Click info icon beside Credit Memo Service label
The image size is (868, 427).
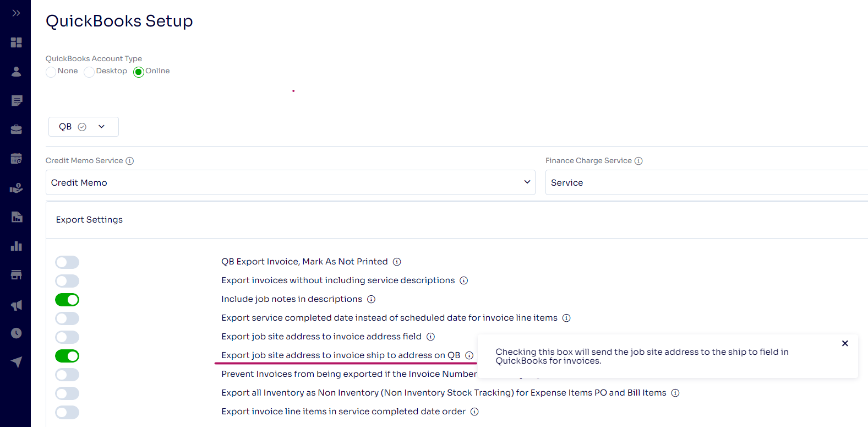pyautogui.click(x=130, y=161)
